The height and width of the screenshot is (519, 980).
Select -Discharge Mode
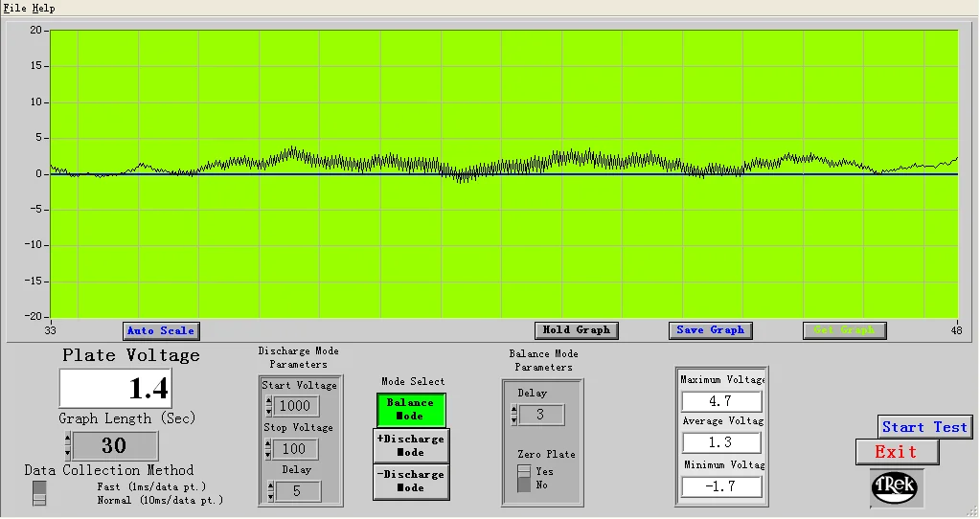[x=410, y=481]
